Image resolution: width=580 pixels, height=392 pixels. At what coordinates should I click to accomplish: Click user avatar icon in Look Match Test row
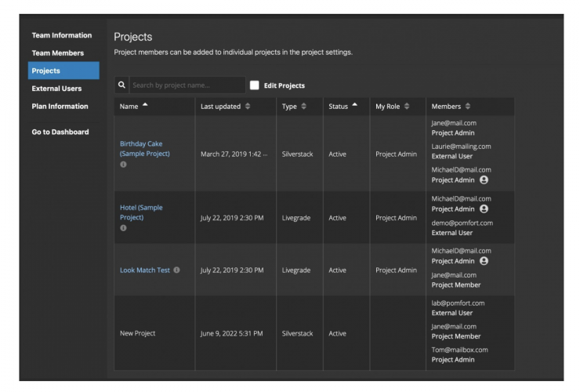pyautogui.click(x=484, y=261)
